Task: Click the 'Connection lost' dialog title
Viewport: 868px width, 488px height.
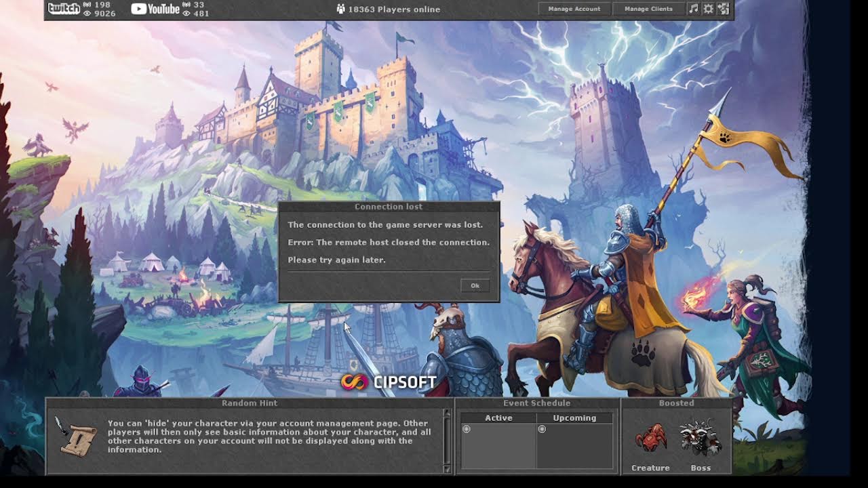Action: click(389, 207)
